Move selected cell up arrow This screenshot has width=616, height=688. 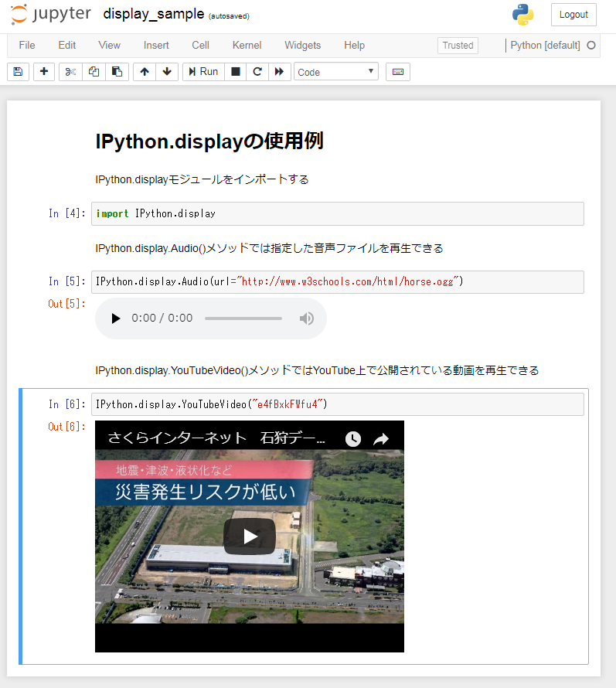(145, 72)
